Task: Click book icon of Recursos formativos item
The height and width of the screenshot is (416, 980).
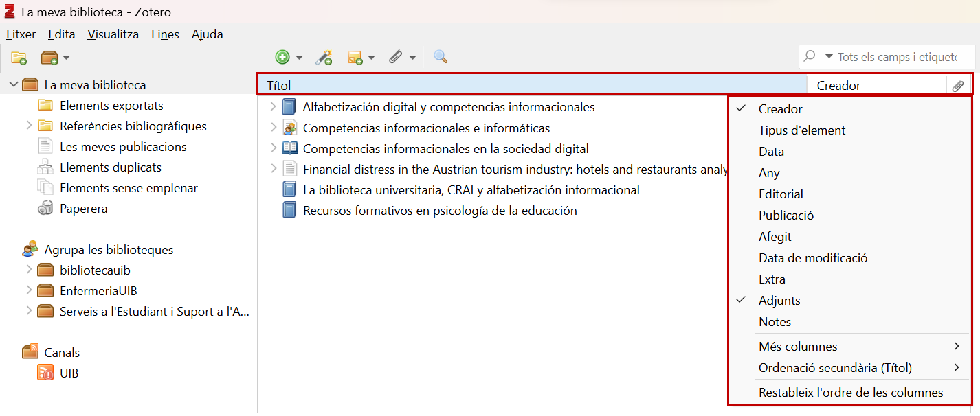Action: pyautogui.click(x=289, y=210)
